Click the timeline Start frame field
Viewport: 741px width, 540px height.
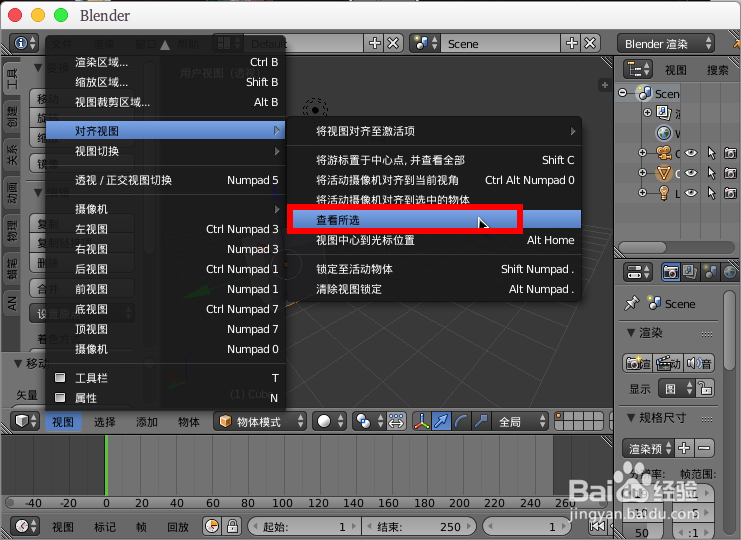[x=304, y=526]
